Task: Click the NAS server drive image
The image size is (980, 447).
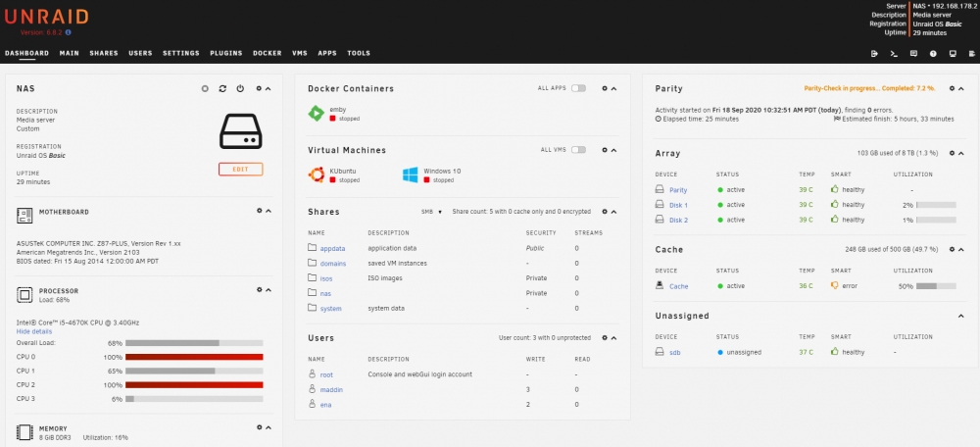Action: coord(241,131)
